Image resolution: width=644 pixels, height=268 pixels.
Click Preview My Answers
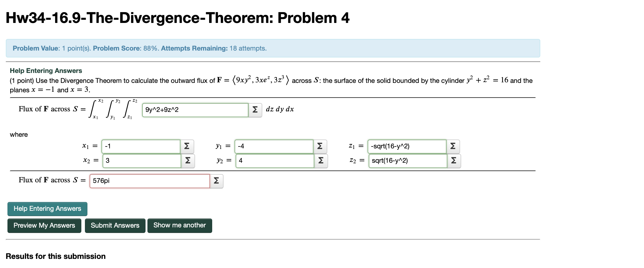tap(44, 225)
